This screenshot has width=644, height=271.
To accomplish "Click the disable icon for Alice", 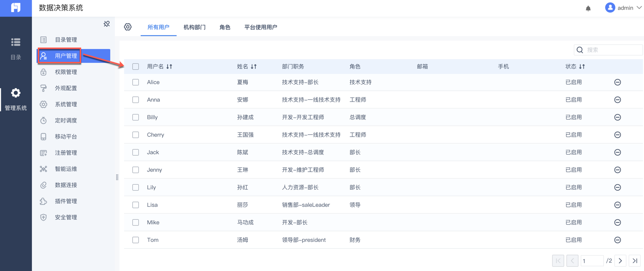I will [x=617, y=82].
